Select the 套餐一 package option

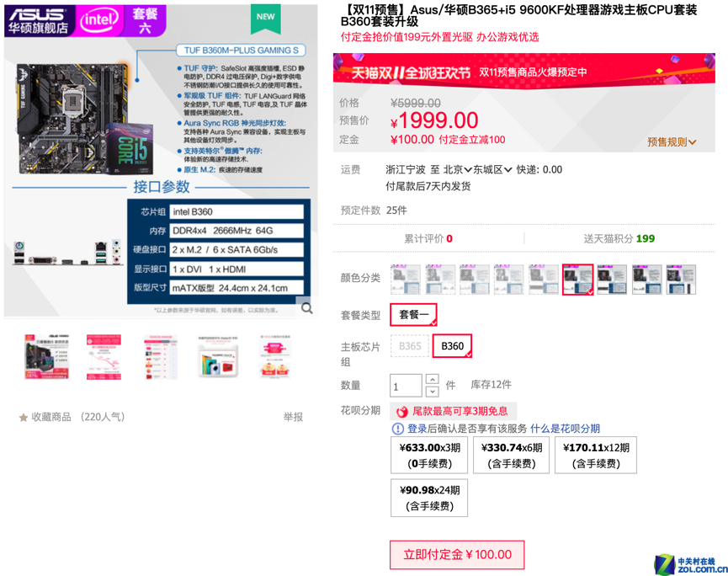[413, 315]
